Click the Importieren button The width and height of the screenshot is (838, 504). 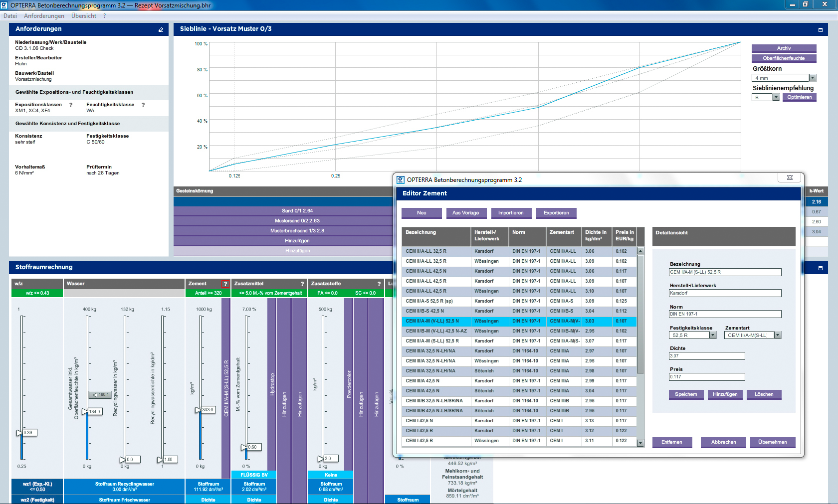point(511,213)
